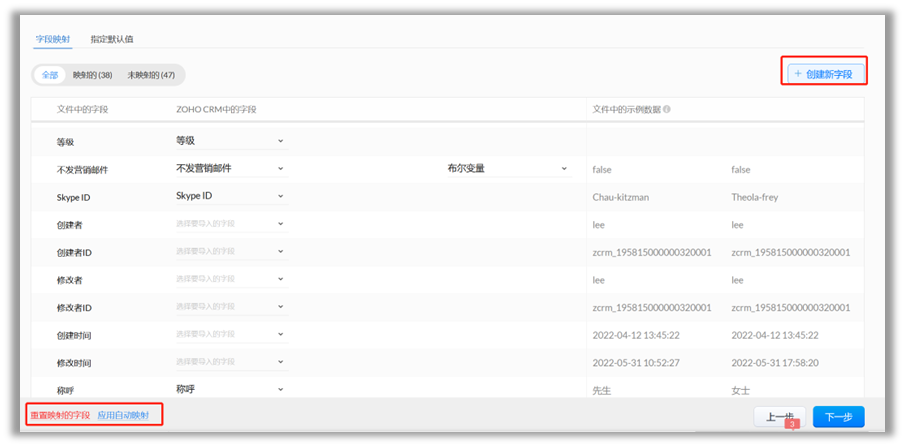Open the 布尔变量 type dropdown
Viewport: 905px width, 447px height.
pyautogui.click(x=508, y=169)
